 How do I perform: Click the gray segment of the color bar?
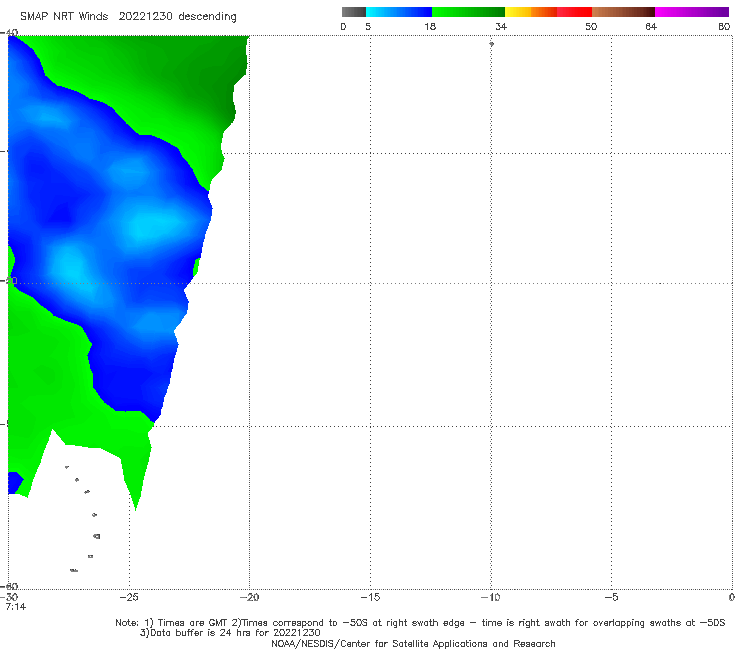[x=353, y=12]
